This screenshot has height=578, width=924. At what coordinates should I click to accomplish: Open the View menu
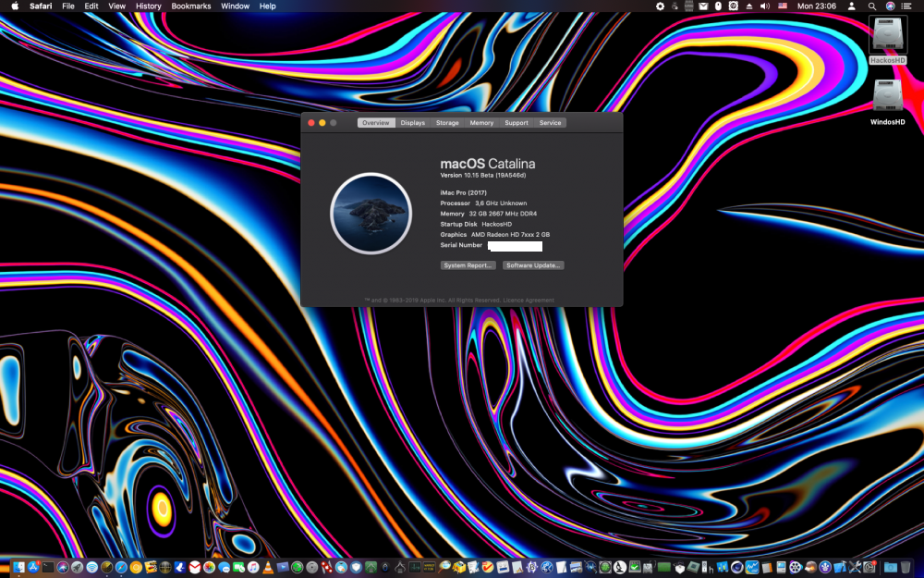pos(116,6)
